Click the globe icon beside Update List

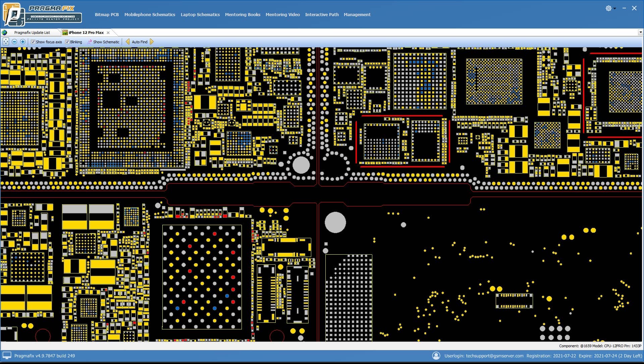click(x=4, y=33)
